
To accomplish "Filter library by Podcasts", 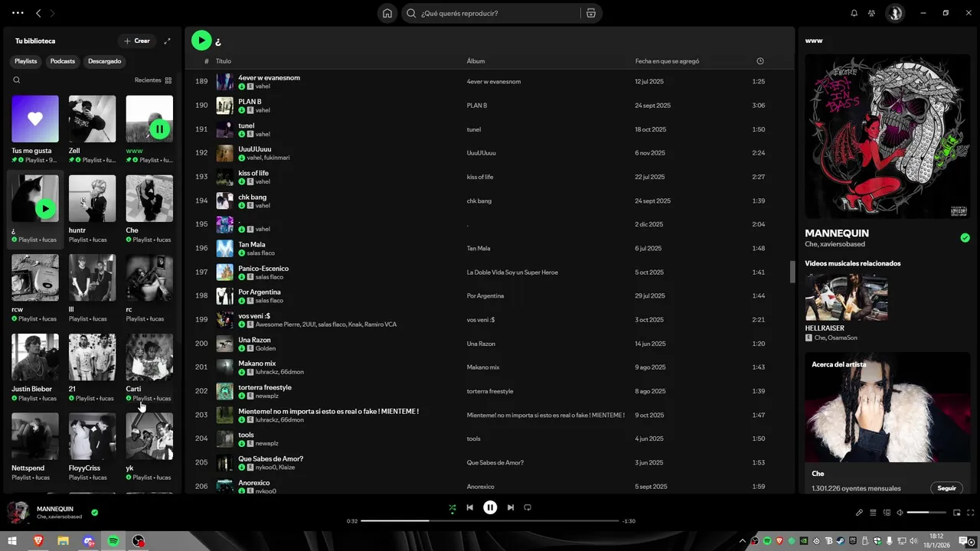I will coord(63,61).
